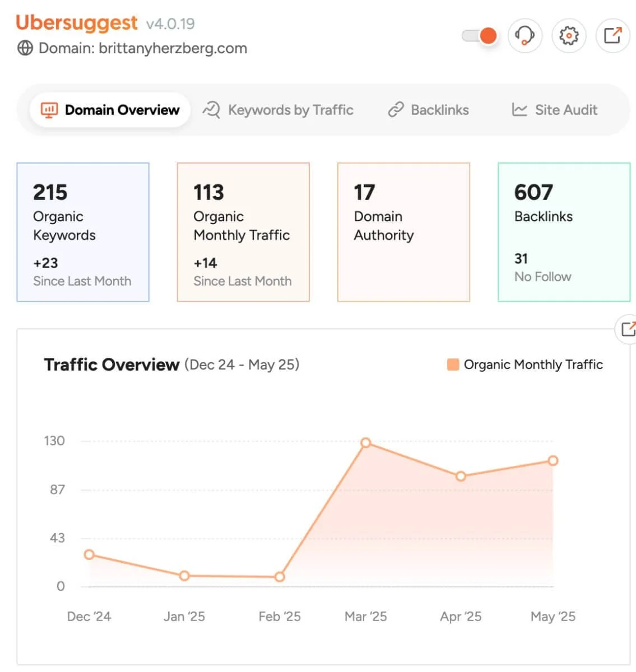
Task: Select the May '25 chart data point
Action: point(553,460)
